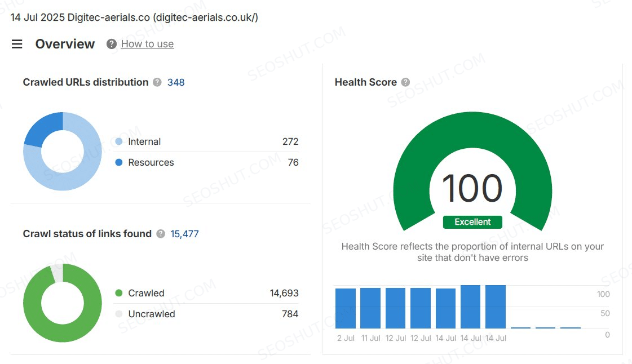Click the help icon beside How to use
The height and width of the screenshot is (364, 632).
pyautogui.click(x=112, y=44)
